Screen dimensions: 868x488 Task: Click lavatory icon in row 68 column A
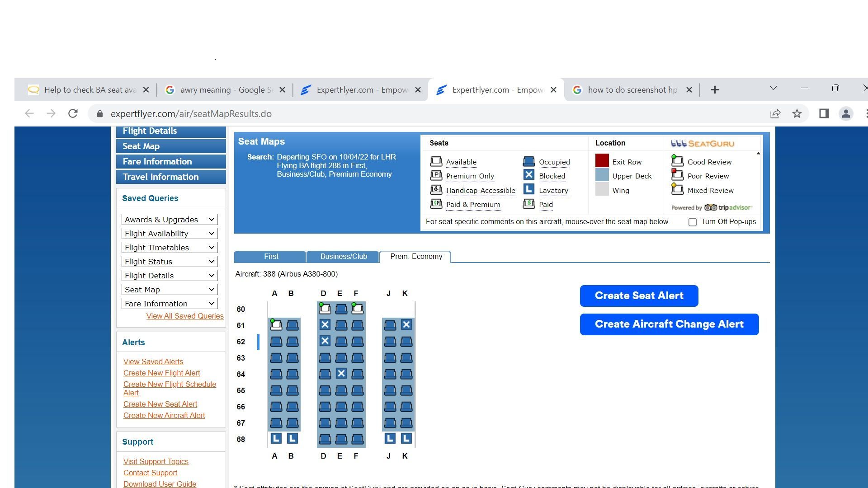[x=276, y=439]
